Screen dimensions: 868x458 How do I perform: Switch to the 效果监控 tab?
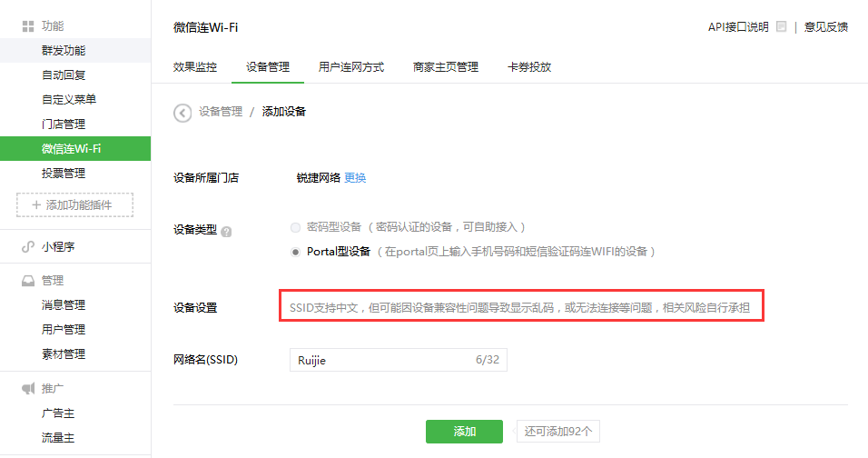[195, 67]
